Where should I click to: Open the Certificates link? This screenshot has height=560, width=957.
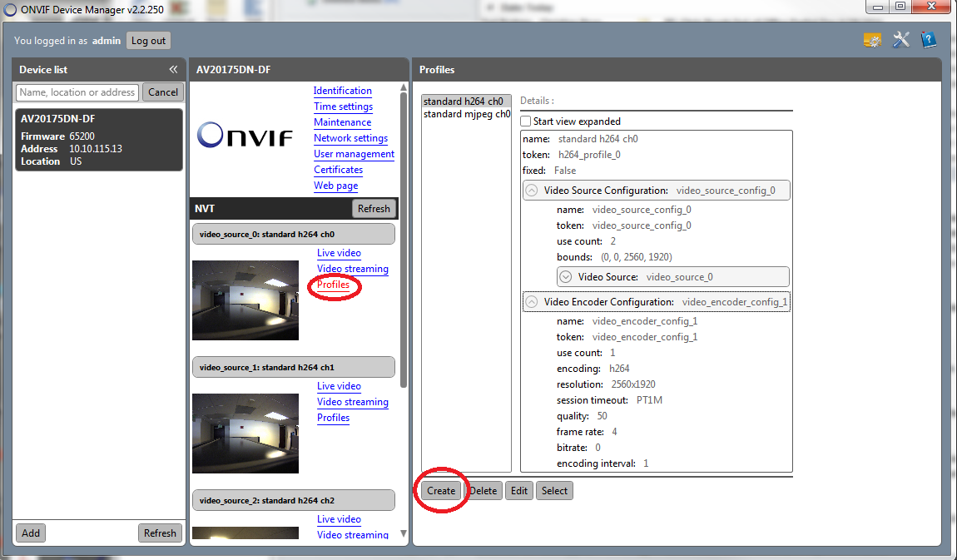pyautogui.click(x=338, y=170)
